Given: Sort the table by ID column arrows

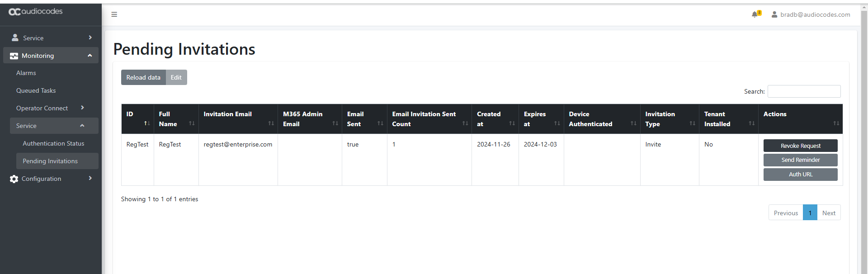Looking at the screenshot, I should (146, 123).
